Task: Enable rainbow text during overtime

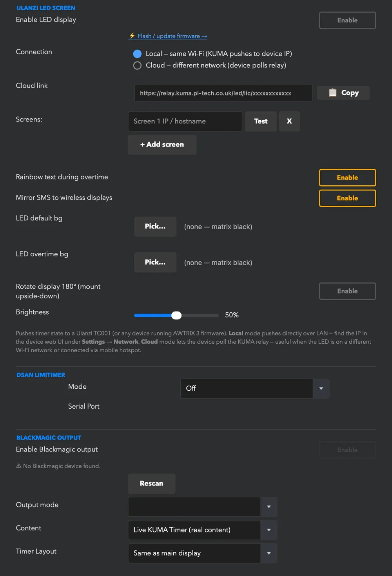Action: (x=347, y=178)
